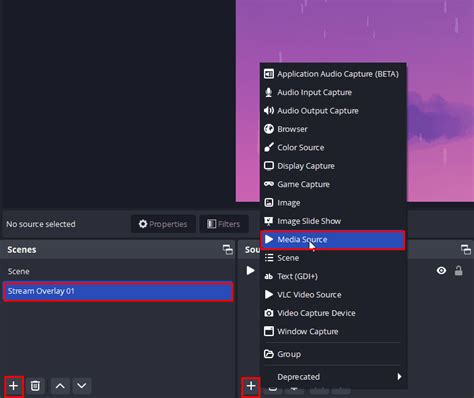The height and width of the screenshot is (398, 474).
Task: Click the window icon beside Window Capture
Action: point(269,331)
